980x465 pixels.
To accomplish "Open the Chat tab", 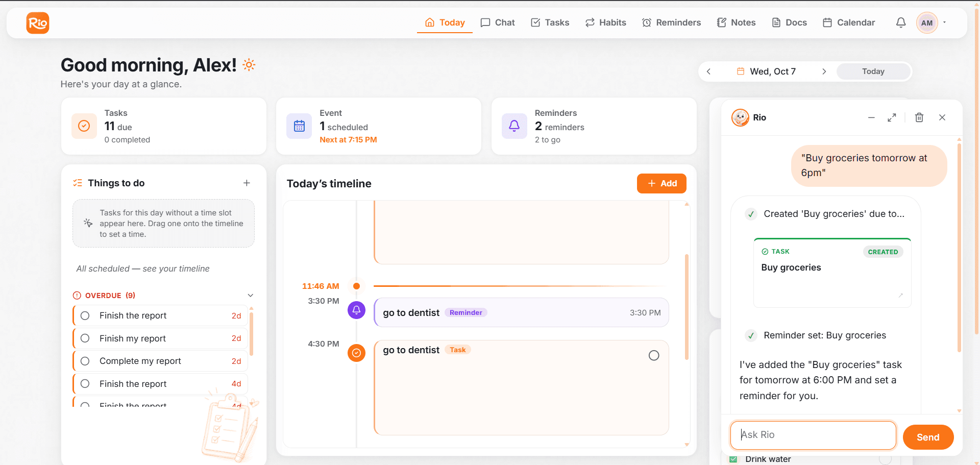I will tap(498, 22).
